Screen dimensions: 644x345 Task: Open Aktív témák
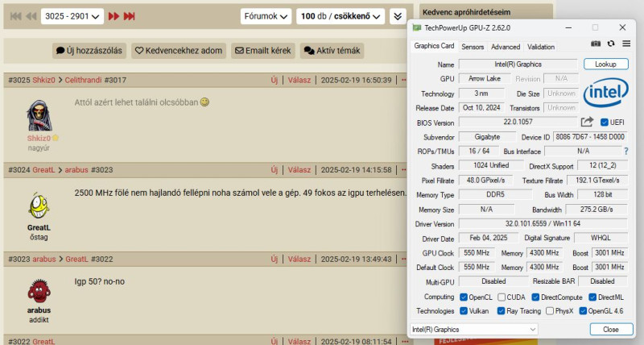coord(332,51)
